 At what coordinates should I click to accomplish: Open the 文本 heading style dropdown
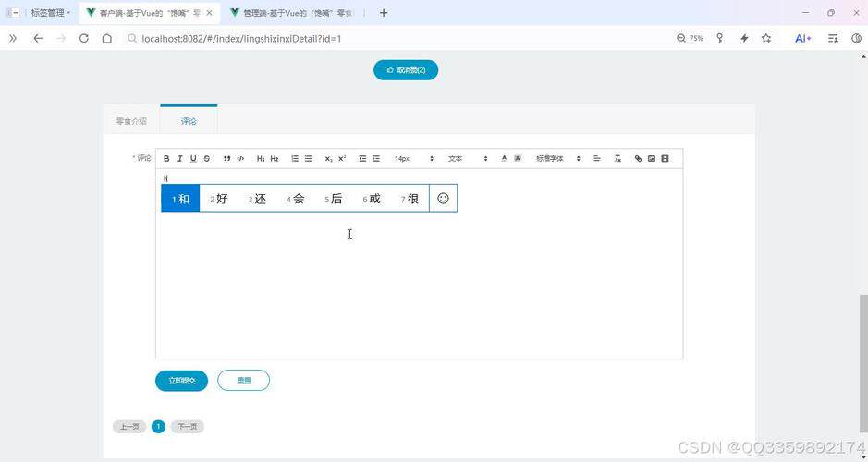468,159
